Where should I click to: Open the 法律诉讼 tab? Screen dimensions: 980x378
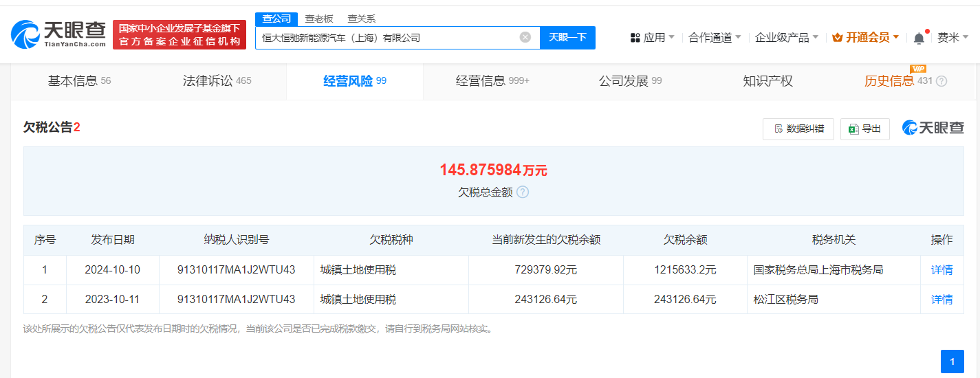coord(217,81)
